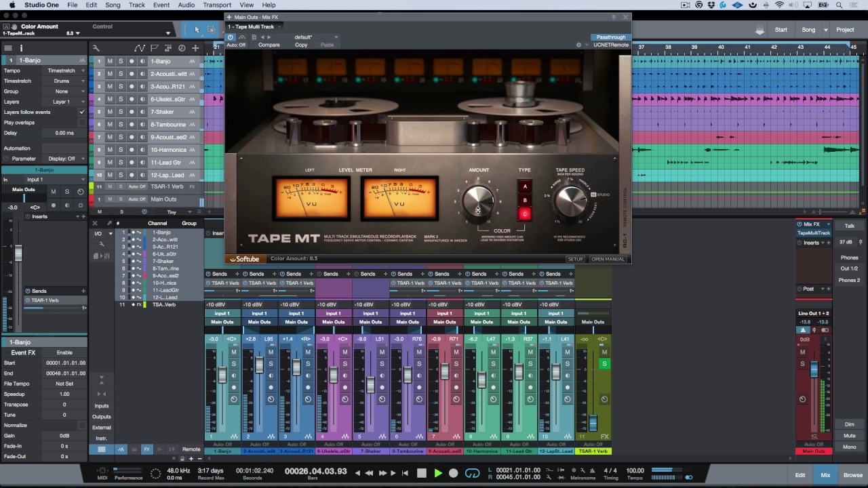Adjust the Tape Speed knob
This screenshot has width=868, height=488.
[x=570, y=201]
